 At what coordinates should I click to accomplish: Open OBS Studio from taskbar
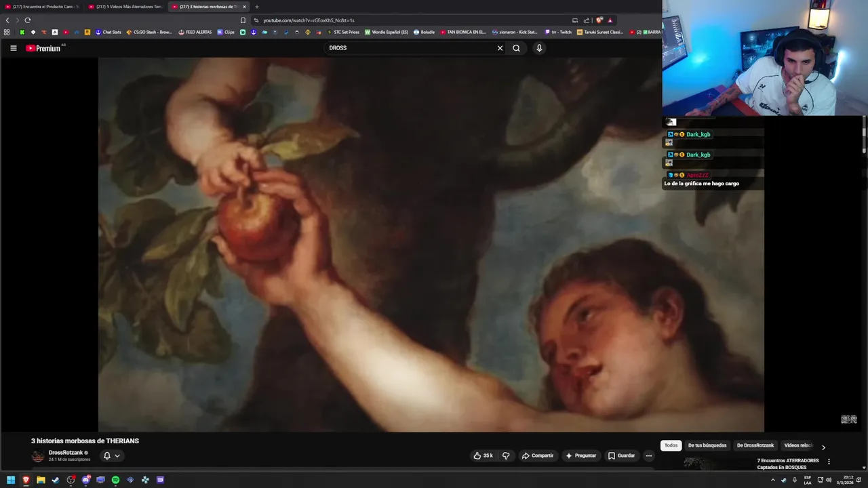71,480
